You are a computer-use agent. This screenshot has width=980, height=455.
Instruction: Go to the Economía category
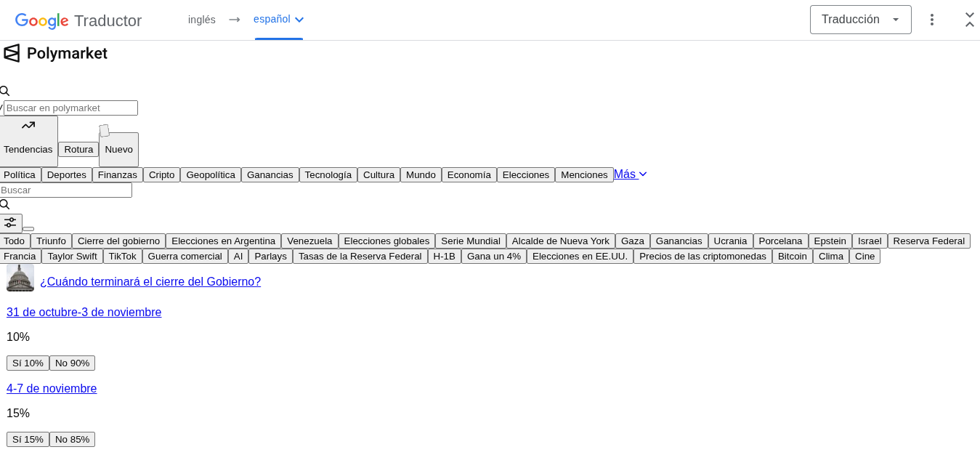pyautogui.click(x=469, y=174)
